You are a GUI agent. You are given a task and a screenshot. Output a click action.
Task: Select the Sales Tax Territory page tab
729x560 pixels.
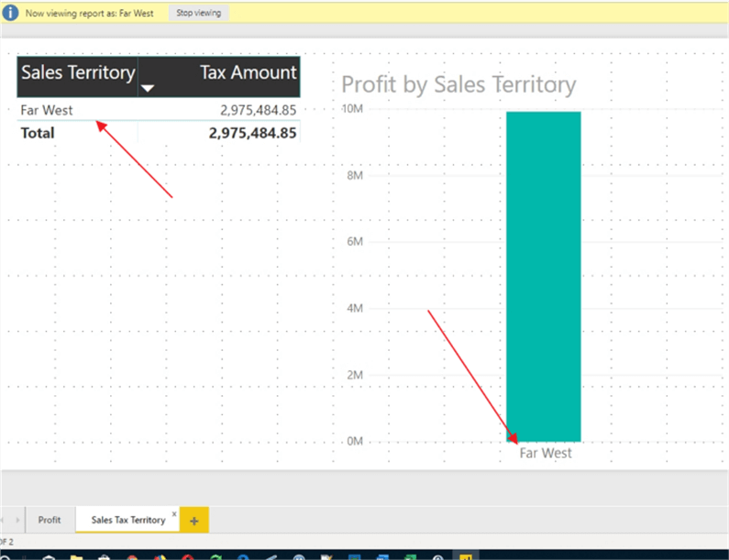pyautogui.click(x=127, y=520)
